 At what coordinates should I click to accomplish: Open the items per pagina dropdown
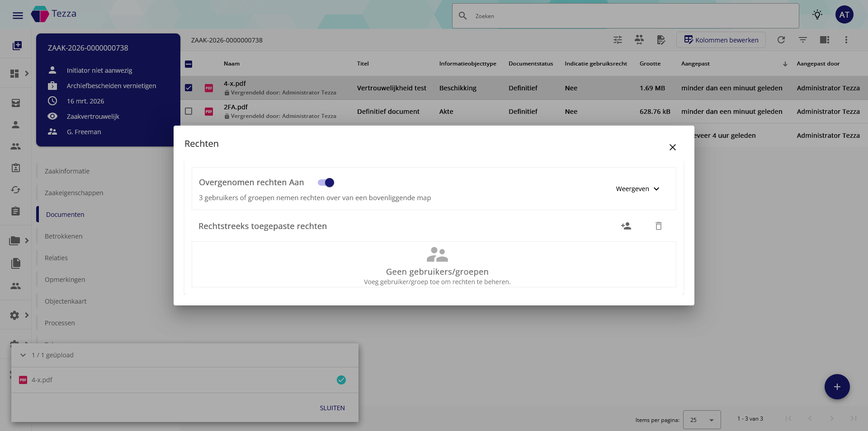tap(702, 420)
